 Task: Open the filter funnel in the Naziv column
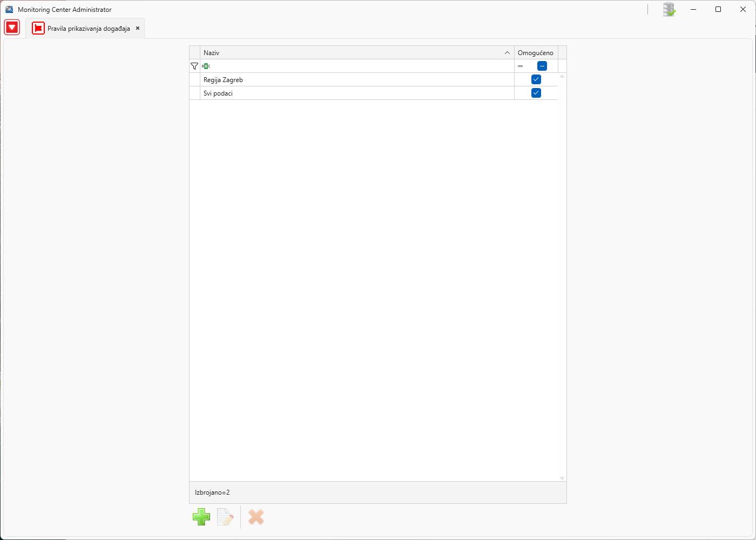pos(194,66)
